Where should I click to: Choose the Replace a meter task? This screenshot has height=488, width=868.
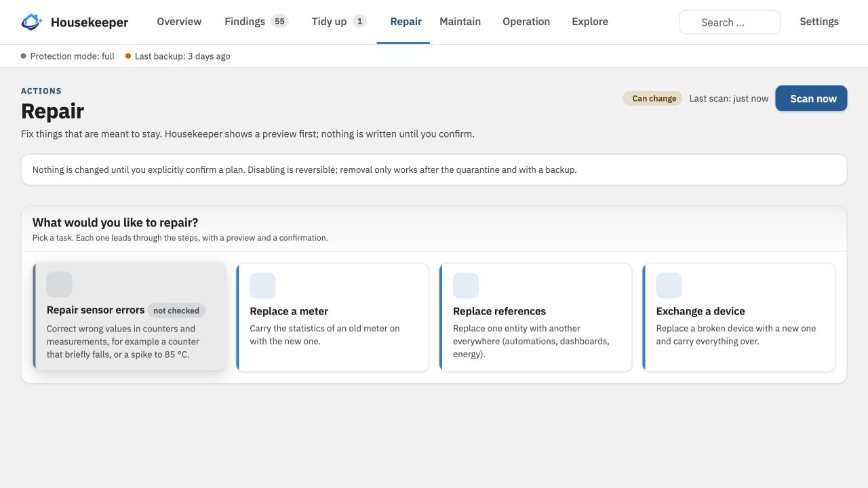click(x=333, y=317)
